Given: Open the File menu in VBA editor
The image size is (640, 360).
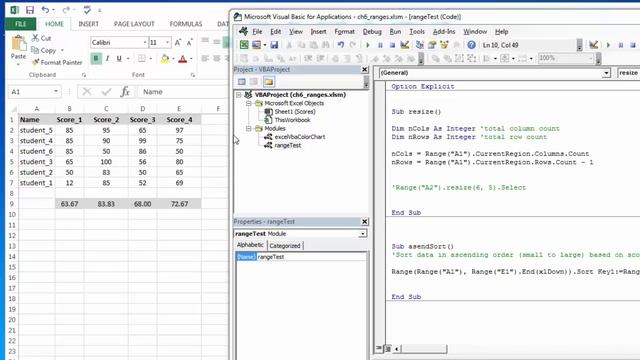Looking at the screenshot, I should point(257,31).
